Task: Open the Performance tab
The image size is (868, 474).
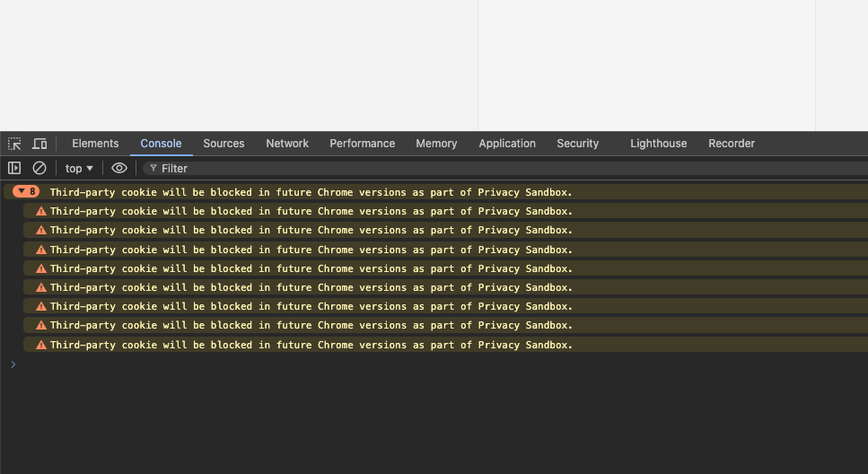Action: point(362,144)
